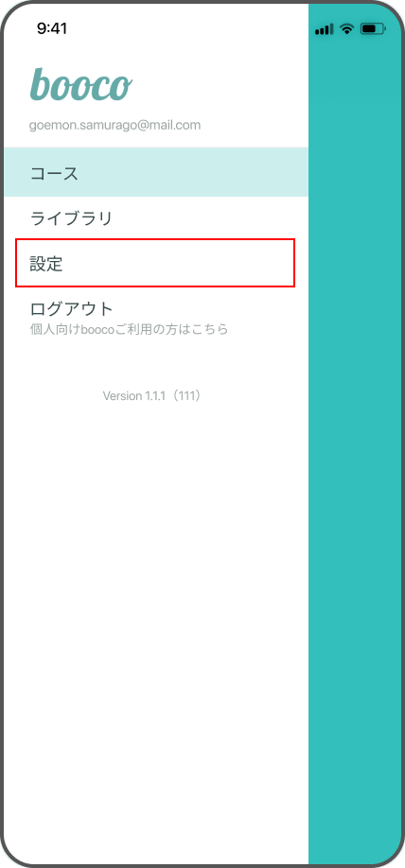Image resolution: width=405 pixels, height=868 pixels.
Task: Choose ログアウト to sign out
Action: (72, 308)
